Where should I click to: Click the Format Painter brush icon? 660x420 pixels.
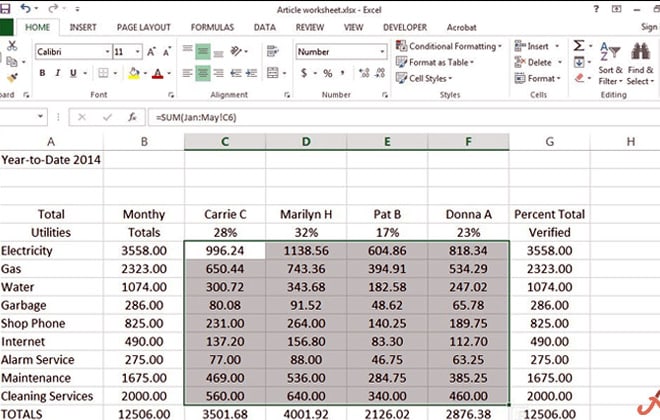[12, 77]
